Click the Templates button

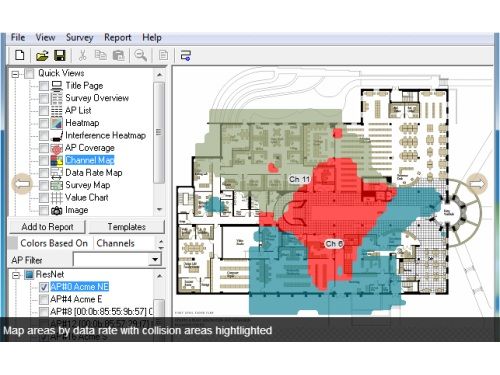(x=127, y=227)
